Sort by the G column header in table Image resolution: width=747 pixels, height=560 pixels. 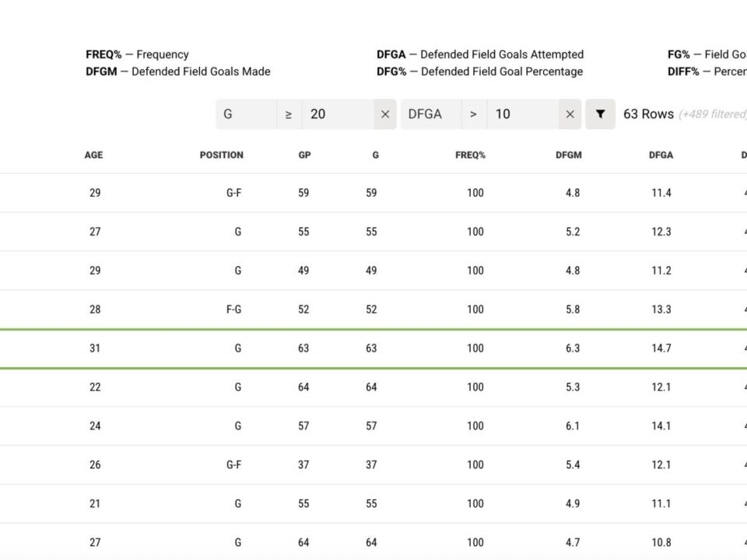click(x=375, y=155)
